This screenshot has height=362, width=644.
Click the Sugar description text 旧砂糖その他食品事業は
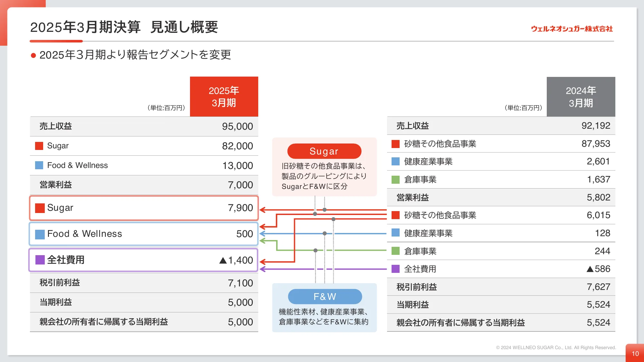click(x=323, y=166)
